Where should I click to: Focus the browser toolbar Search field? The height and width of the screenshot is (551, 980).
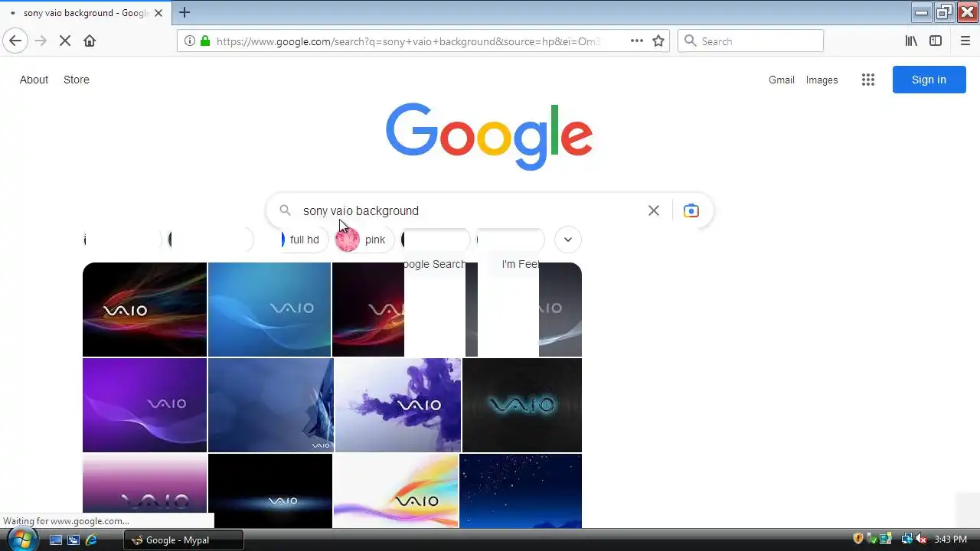750,41
